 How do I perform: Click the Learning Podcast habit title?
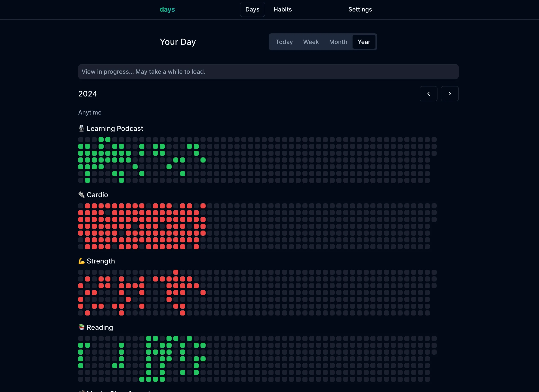tap(115, 129)
